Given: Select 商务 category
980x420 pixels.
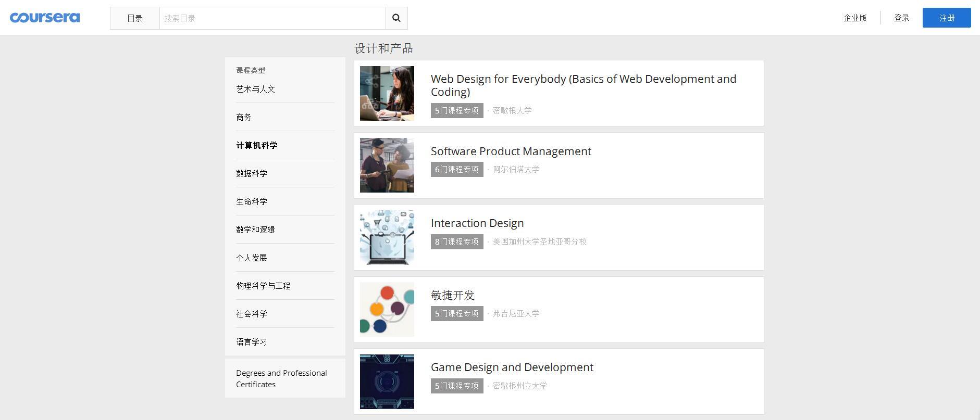Looking at the screenshot, I should point(244,117).
